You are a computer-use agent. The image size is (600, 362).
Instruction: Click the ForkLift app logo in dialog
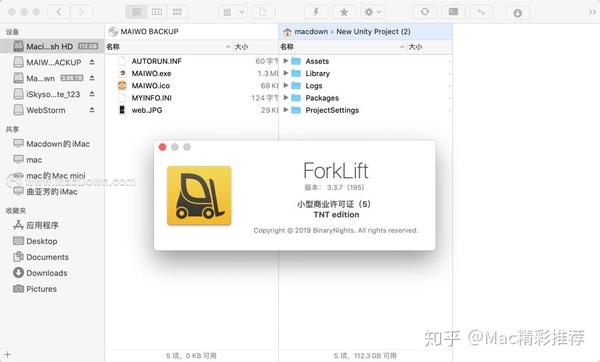199,195
